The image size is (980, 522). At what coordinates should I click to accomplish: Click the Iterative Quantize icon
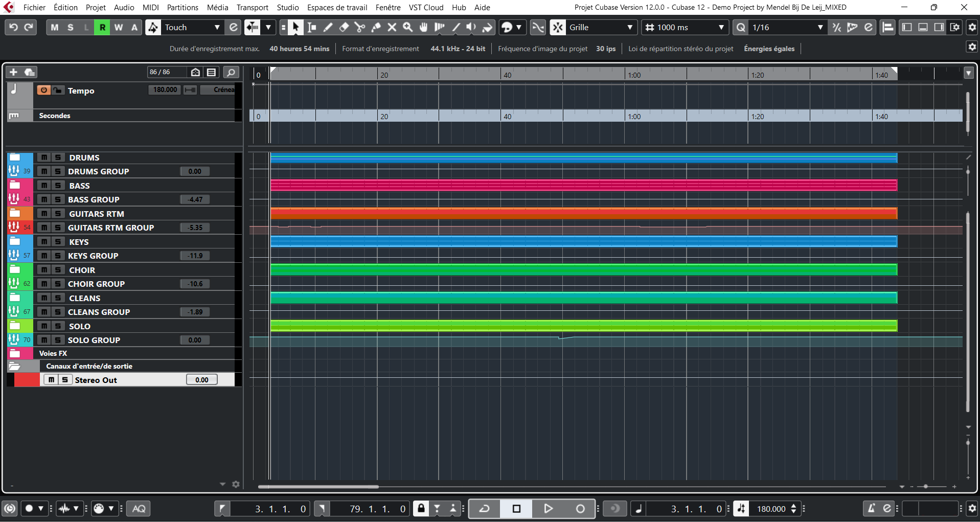pos(836,28)
